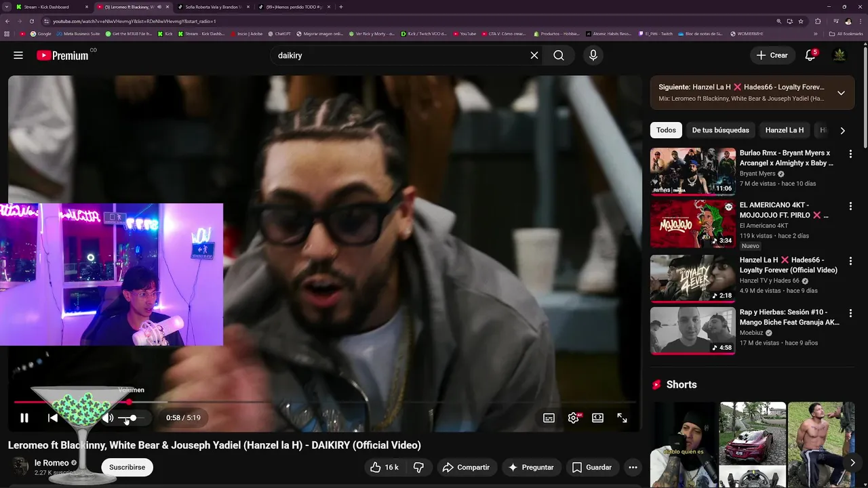Adjust the volume slider
This screenshot has width=868, height=488.
click(132, 418)
